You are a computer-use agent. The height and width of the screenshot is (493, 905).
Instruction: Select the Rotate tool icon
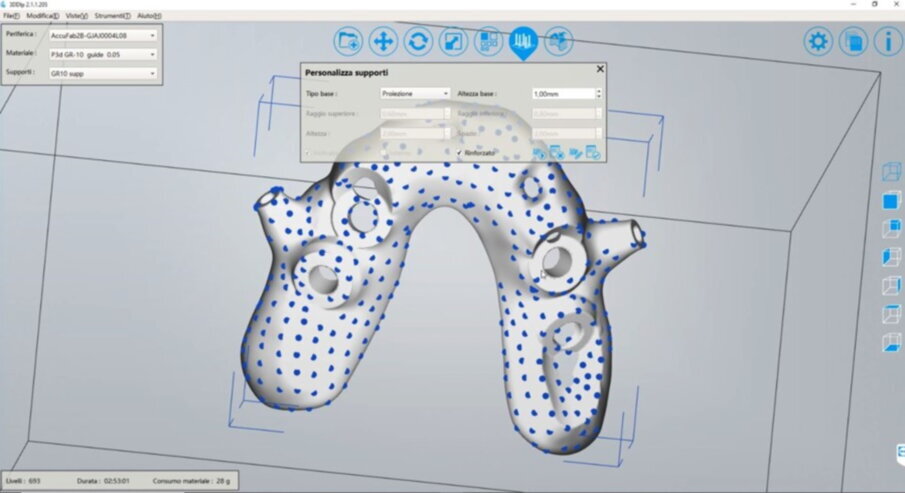[x=418, y=41]
